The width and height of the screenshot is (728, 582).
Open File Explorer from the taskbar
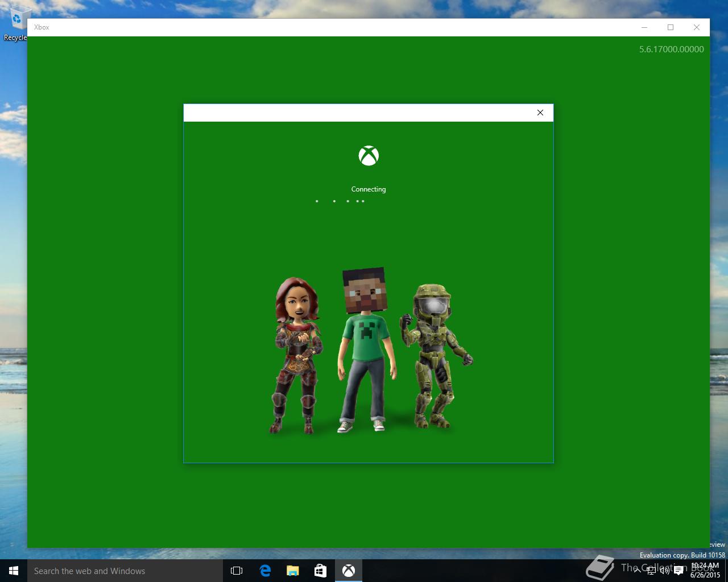(x=293, y=571)
